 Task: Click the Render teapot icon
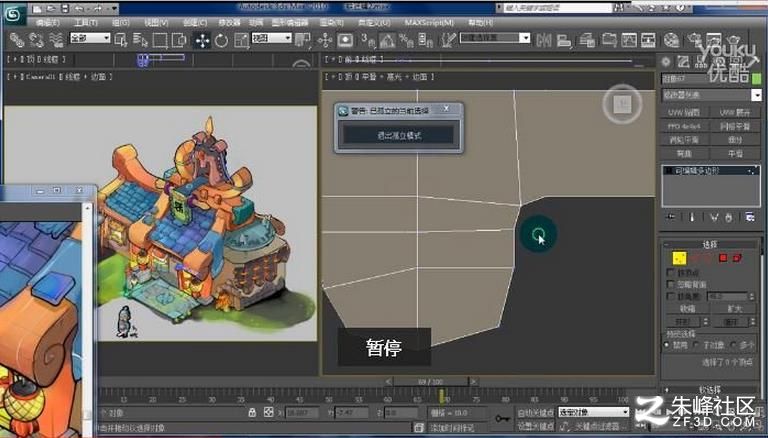click(733, 40)
